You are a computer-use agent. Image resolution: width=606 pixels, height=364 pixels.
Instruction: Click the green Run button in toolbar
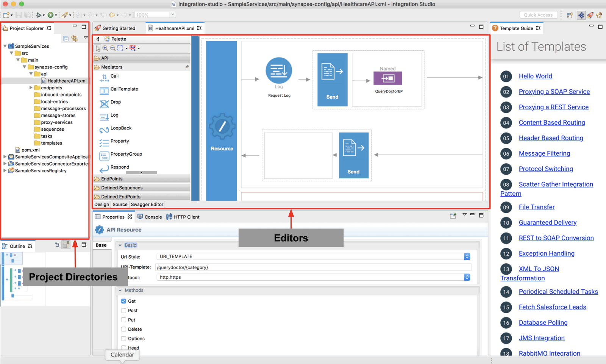click(50, 15)
